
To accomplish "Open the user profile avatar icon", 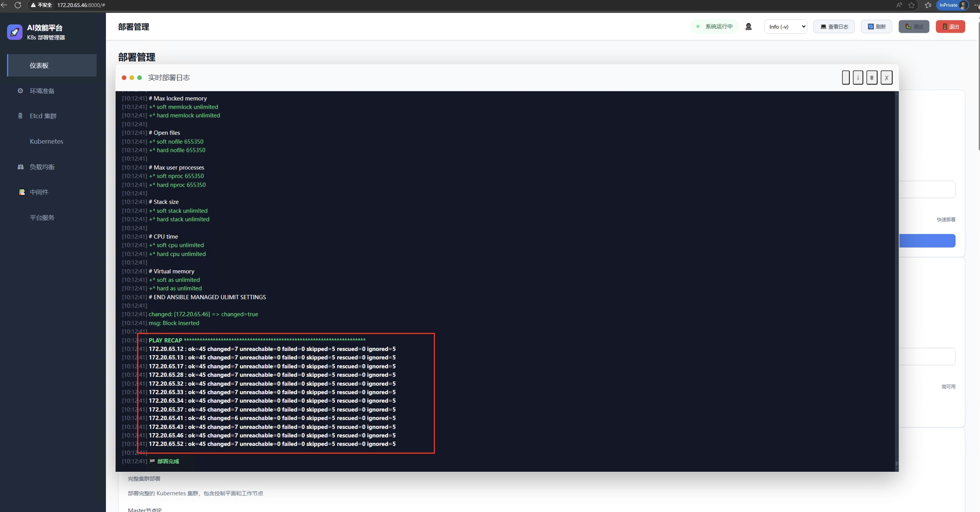I will click(x=748, y=27).
